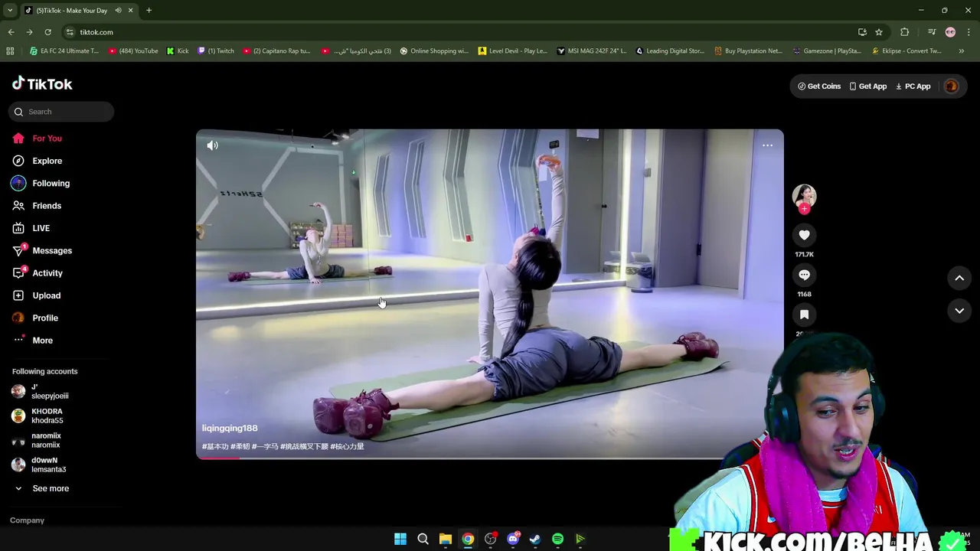The image size is (980, 551).
Task: Open the liqingqing188 username link
Action: (230, 429)
